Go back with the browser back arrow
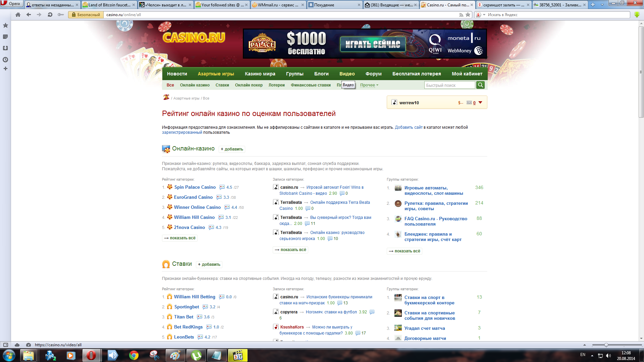Image resolution: width=644 pixels, height=362 pixels. click(x=29, y=15)
